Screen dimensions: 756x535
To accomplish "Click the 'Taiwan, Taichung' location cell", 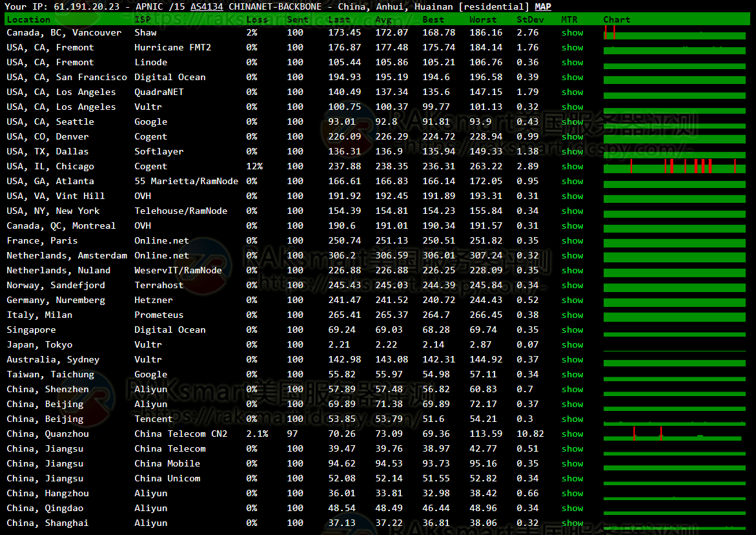I will [x=50, y=374].
